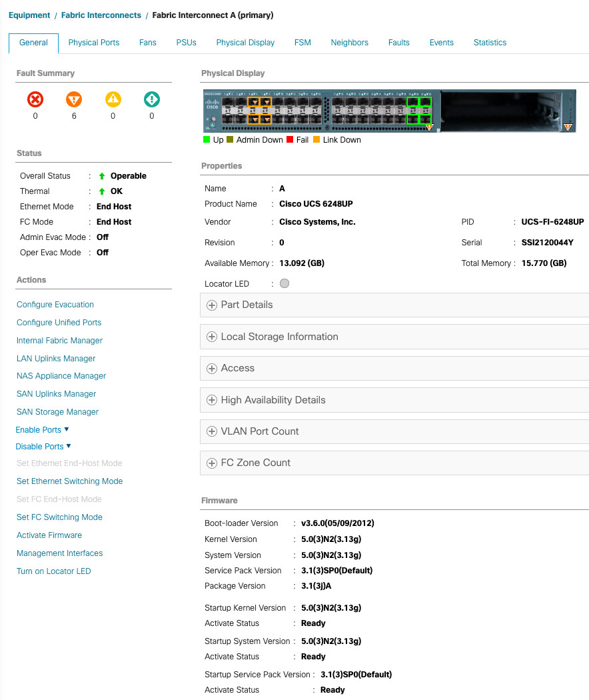
Task: Click the red Fail legend swatch
Action: [290, 140]
